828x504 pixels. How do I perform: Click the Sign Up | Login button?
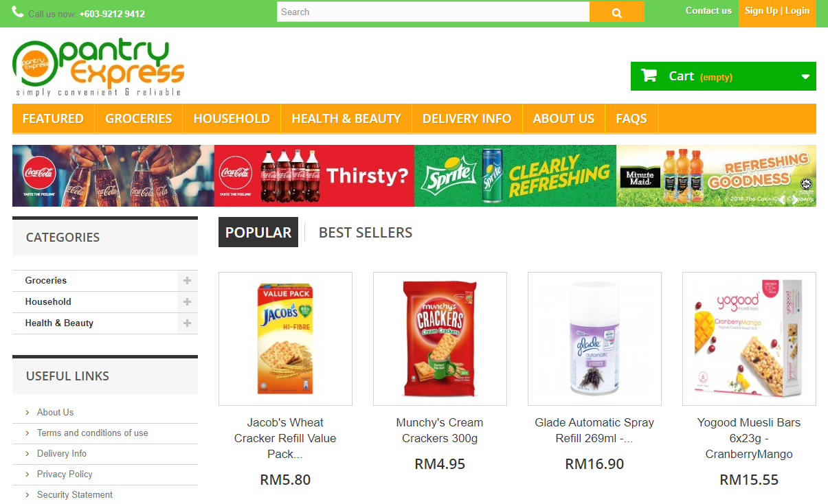(x=777, y=11)
